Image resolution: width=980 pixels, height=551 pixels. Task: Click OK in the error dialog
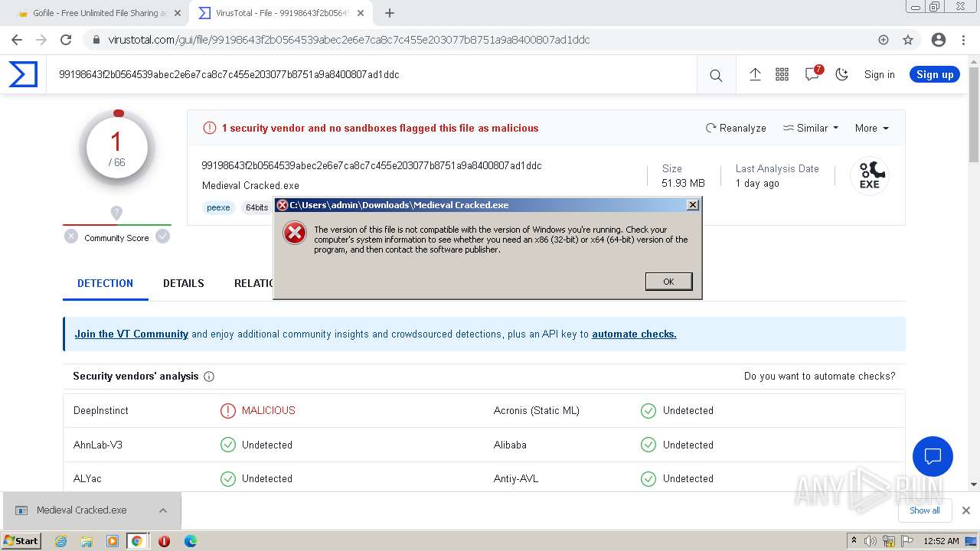tap(668, 282)
